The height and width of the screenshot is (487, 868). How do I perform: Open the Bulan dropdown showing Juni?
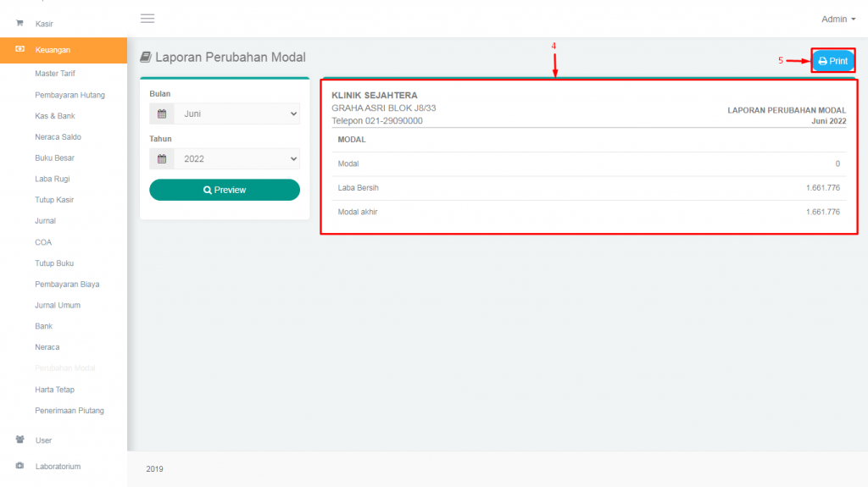pos(236,113)
